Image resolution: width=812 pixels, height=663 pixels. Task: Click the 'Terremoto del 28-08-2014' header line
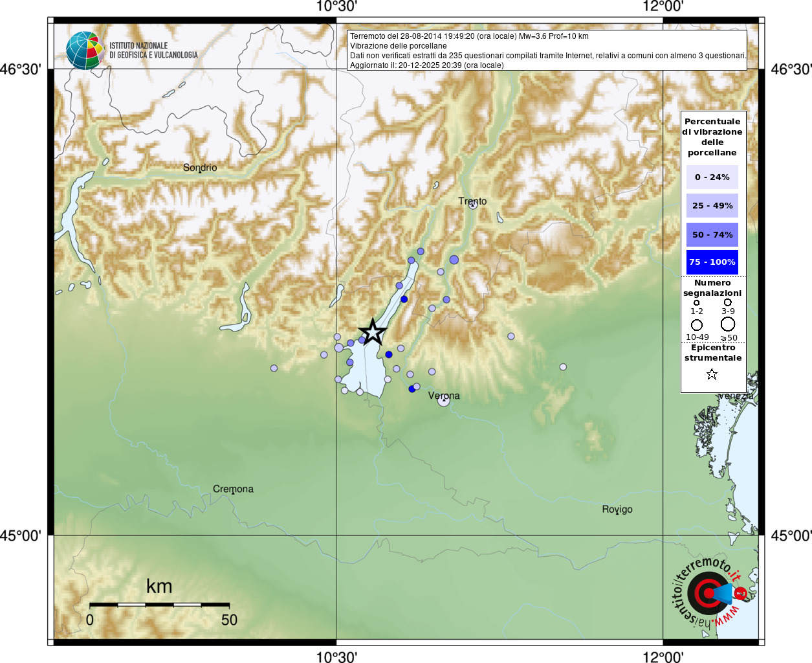pyautogui.click(x=469, y=36)
